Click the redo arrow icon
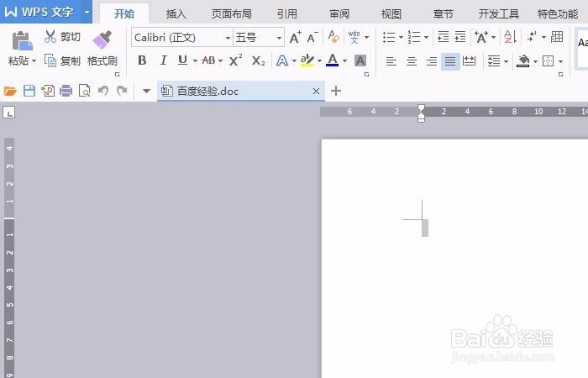This screenshot has height=378, width=588. click(122, 91)
